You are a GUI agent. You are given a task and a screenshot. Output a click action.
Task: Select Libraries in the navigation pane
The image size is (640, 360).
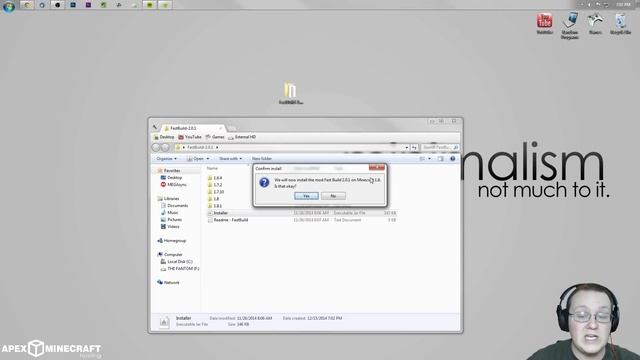coord(171,198)
